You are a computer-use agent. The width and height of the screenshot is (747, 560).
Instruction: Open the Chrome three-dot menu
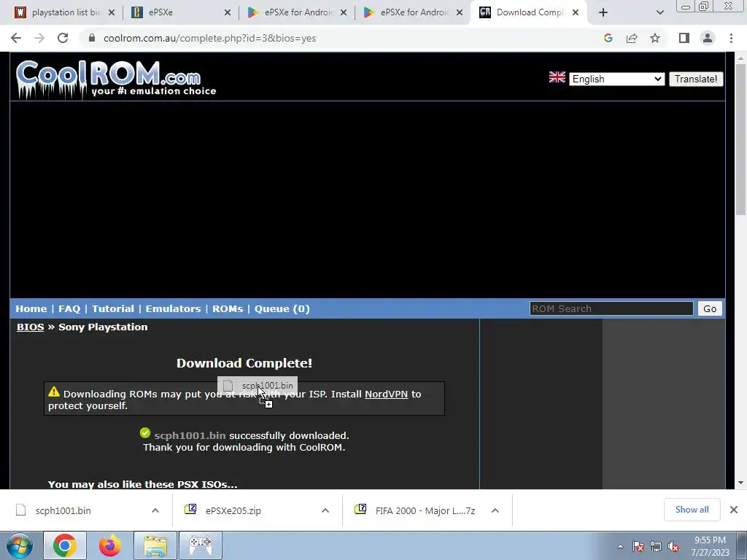[x=731, y=38]
